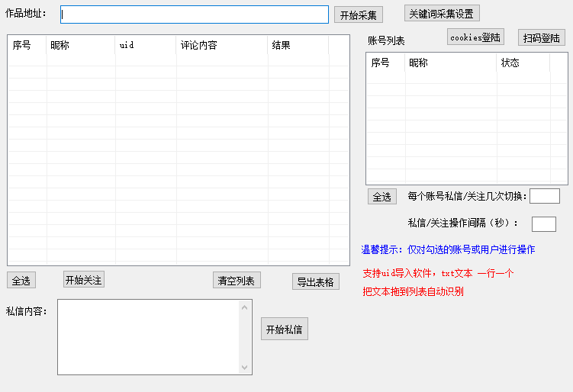
Task: Sort by uid column header
Action: 145,46
